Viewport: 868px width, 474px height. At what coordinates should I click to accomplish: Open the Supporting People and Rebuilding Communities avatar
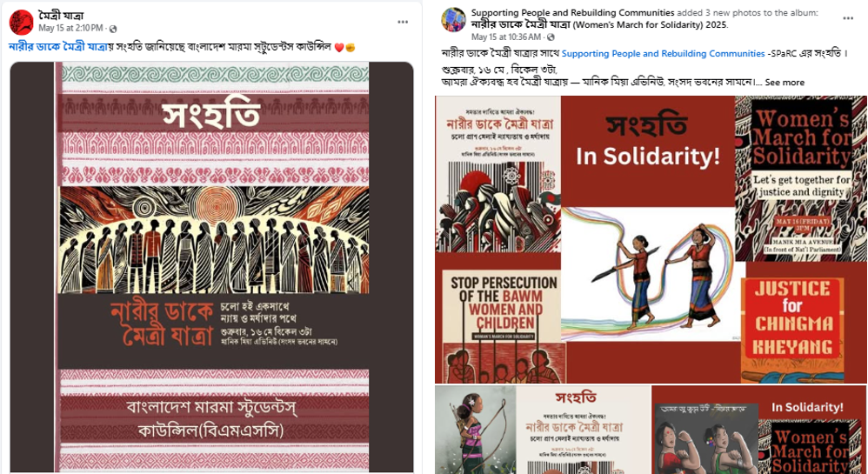click(453, 19)
